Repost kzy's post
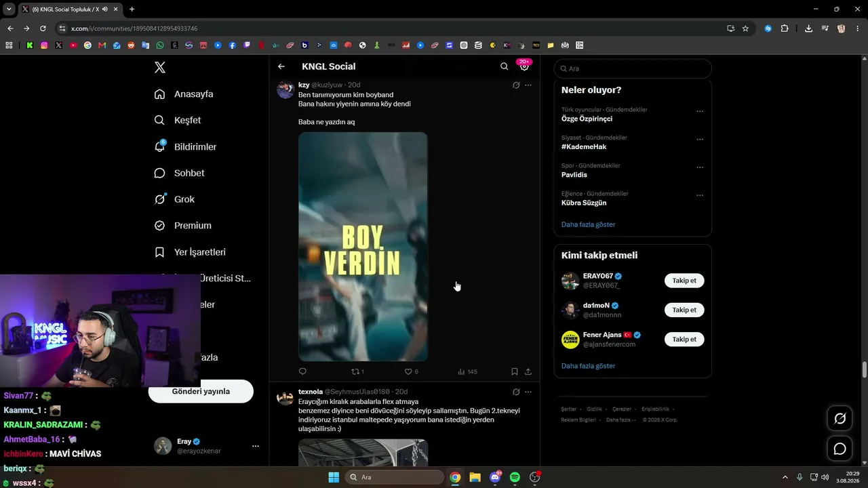This screenshot has width=868, height=488. (x=357, y=371)
